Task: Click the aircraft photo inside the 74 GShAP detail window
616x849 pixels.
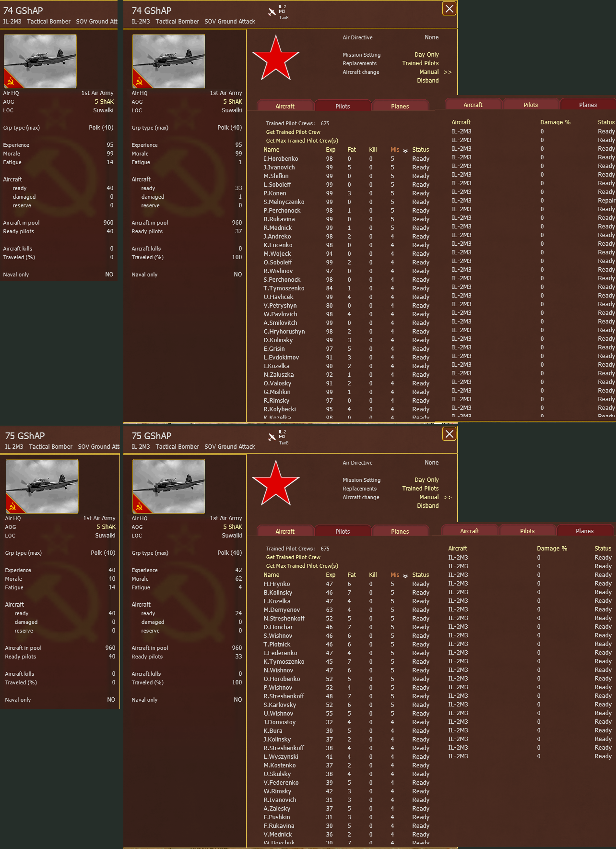Action: click(x=169, y=61)
